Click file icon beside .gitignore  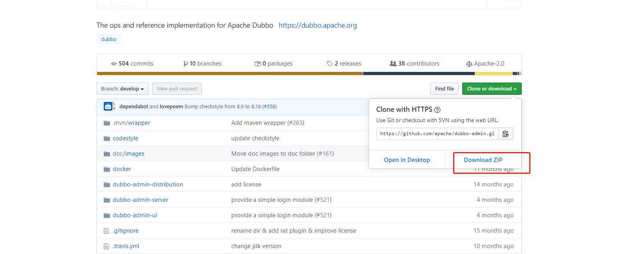click(x=106, y=231)
